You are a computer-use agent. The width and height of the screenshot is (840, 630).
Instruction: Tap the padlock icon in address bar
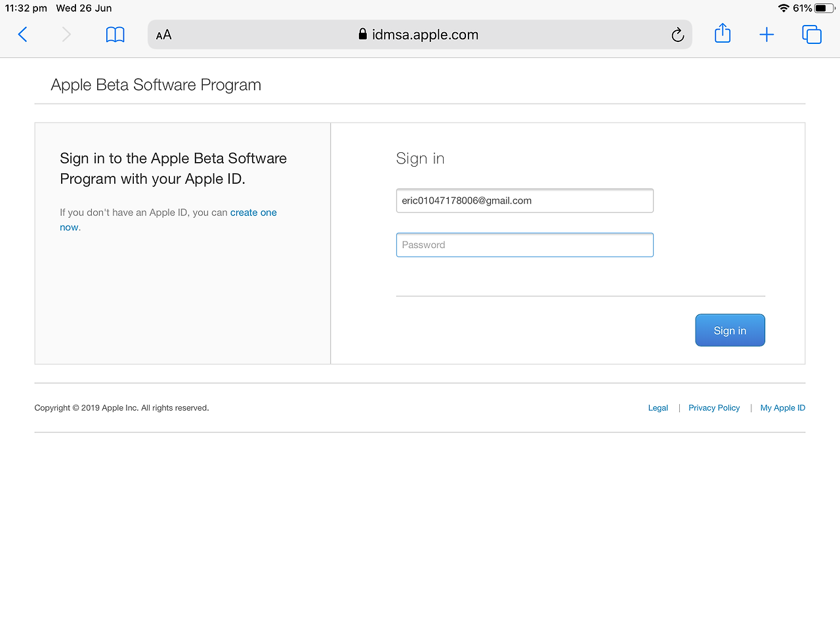[363, 34]
